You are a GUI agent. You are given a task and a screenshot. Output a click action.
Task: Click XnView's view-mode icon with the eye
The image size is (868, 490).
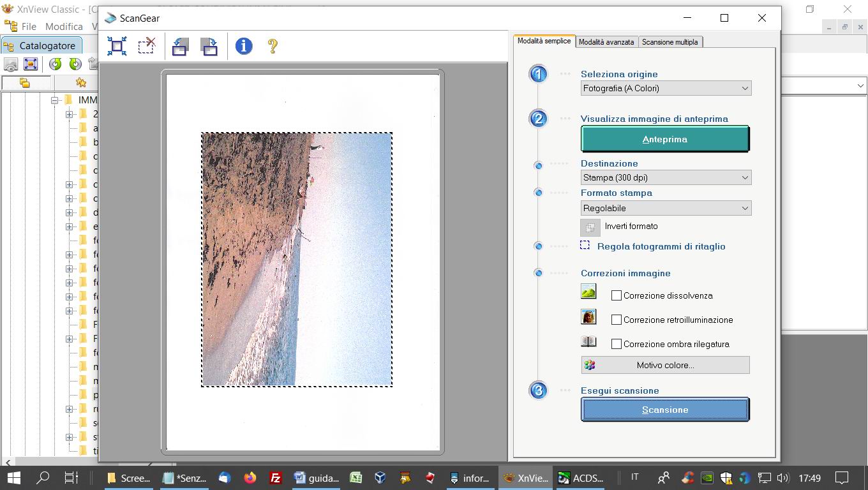coord(11,64)
